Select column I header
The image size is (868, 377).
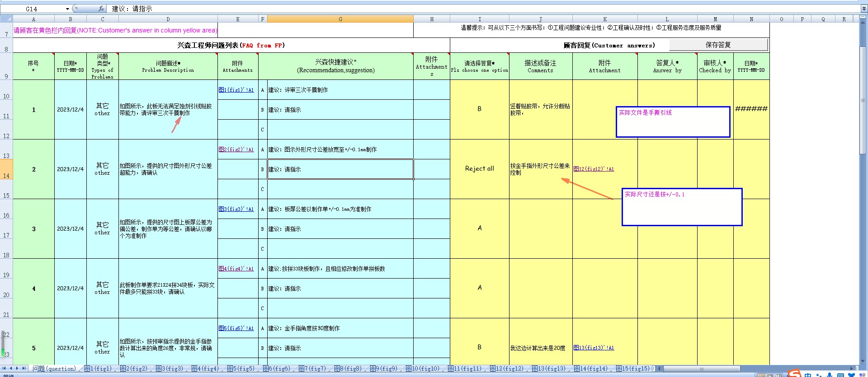(x=480, y=19)
